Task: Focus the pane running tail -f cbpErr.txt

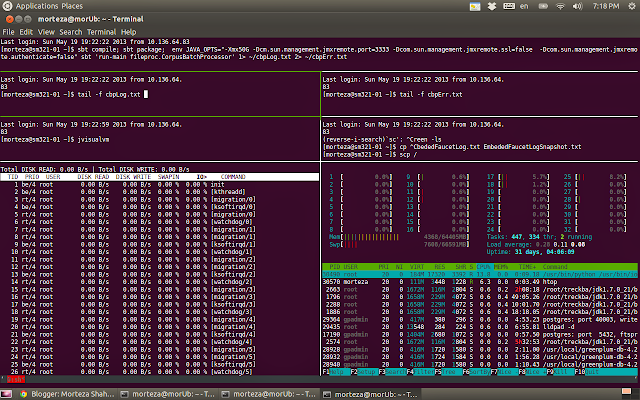Action: tap(480, 94)
